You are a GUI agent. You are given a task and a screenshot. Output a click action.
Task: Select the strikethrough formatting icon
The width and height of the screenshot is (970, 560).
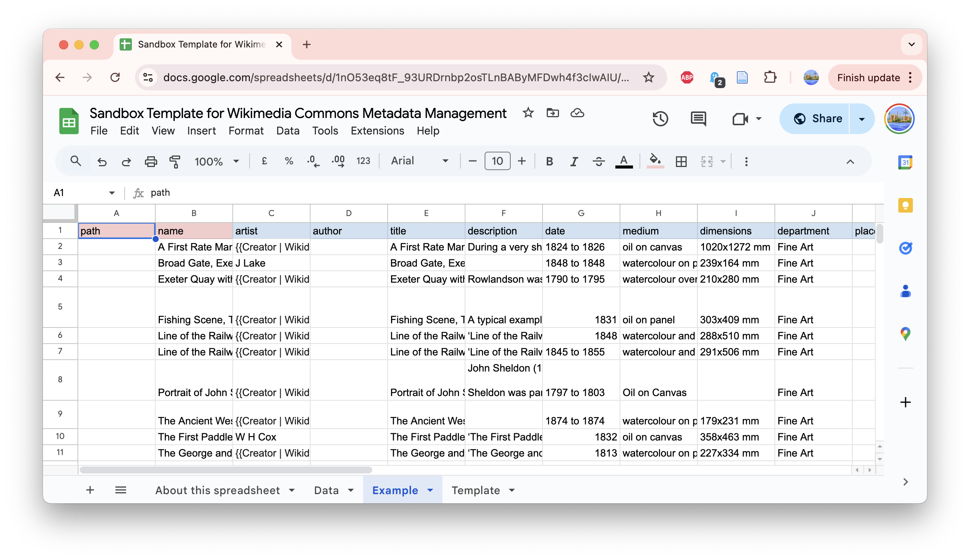pos(598,161)
